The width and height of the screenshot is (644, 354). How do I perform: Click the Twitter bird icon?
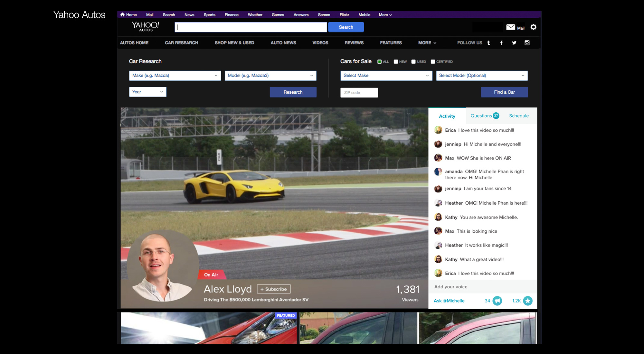coord(514,43)
